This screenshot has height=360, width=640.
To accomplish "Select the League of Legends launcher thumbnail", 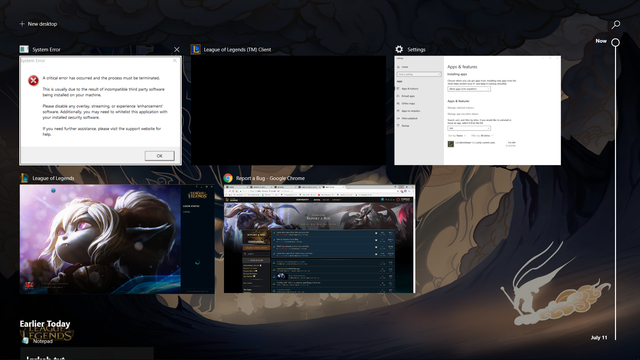I will pos(117,239).
